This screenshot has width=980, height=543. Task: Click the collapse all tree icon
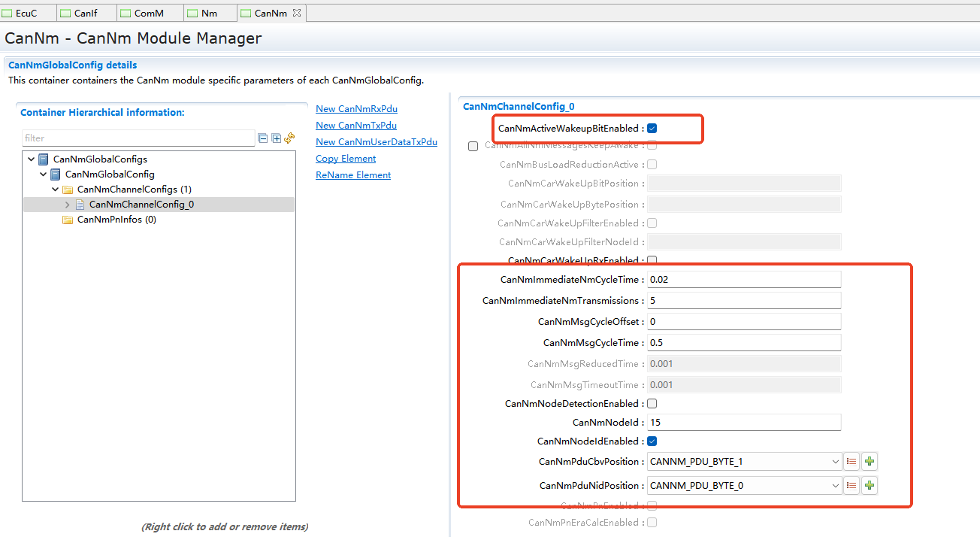coord(263,138)
